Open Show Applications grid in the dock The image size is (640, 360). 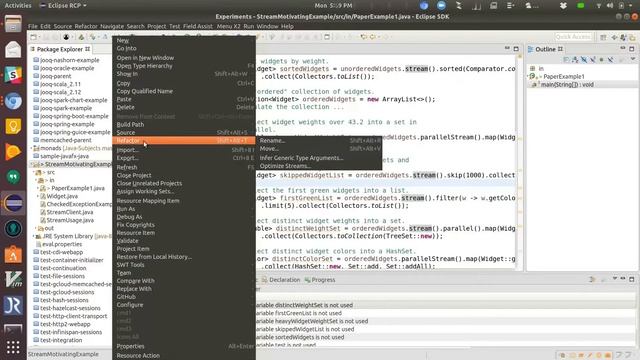point(13,347)
